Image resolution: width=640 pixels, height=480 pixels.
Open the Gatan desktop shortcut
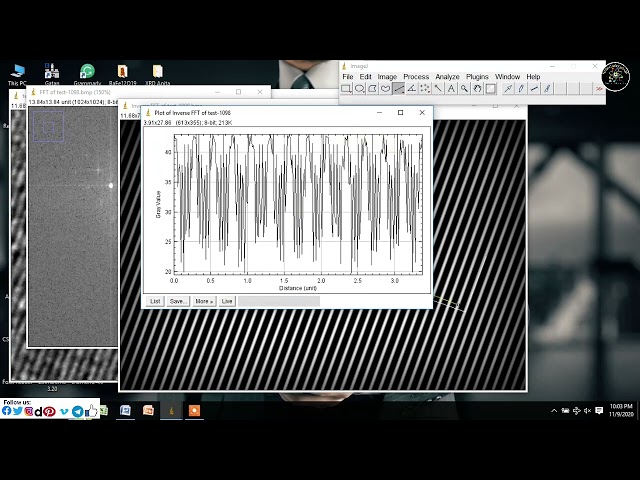[52, 75]
